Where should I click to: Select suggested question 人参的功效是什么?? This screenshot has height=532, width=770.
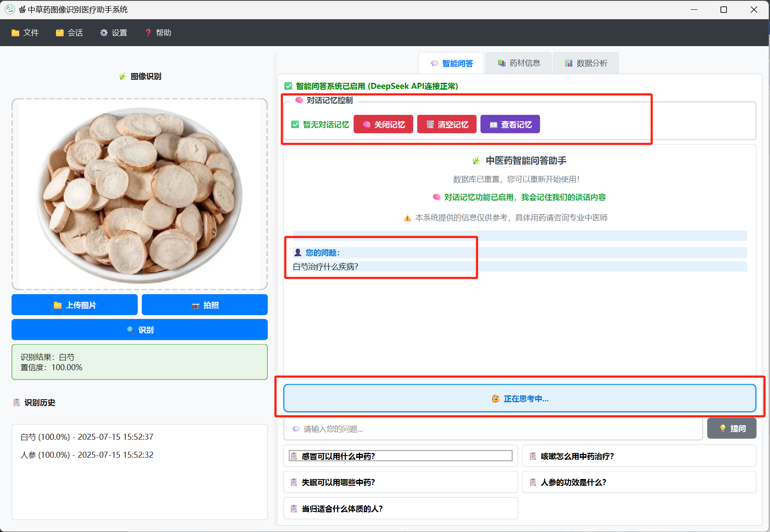pyautogui.click(x=639, y=482)
